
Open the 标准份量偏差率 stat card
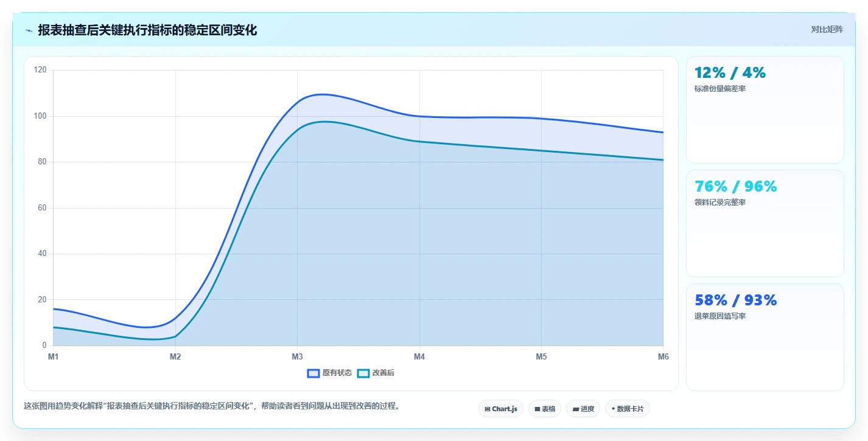tap(765, 109)
